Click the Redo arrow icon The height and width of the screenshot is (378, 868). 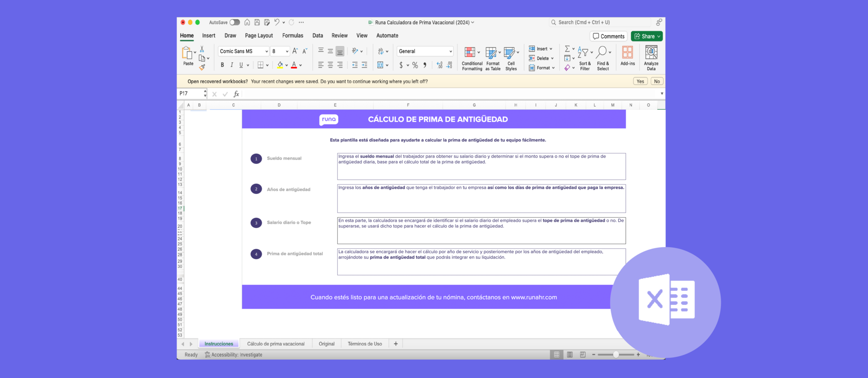pyautogui.click(x=292, y=22)
